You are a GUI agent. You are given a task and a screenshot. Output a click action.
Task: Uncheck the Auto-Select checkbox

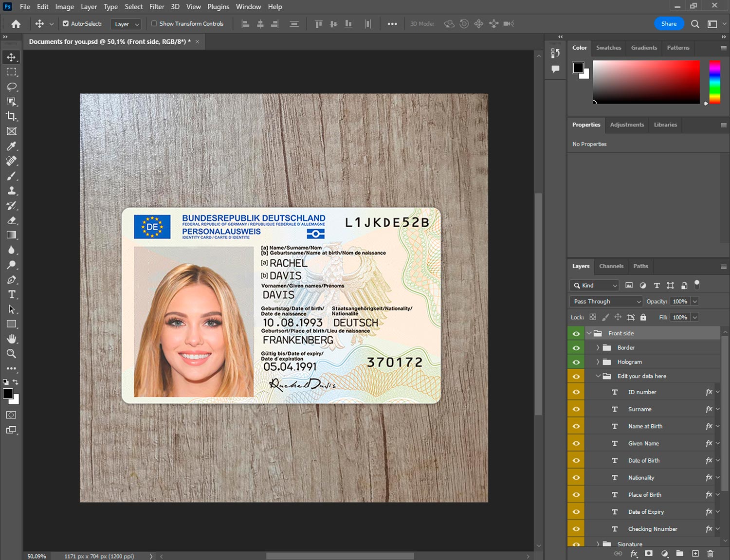(66, 23)
